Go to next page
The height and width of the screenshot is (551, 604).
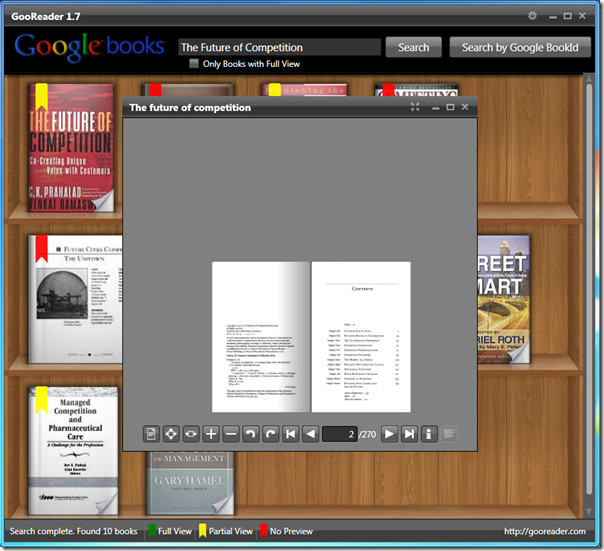(389, 434)
